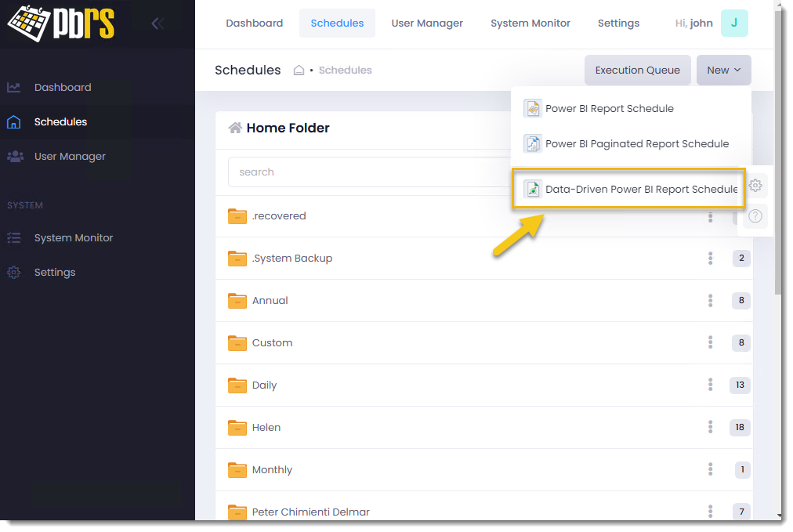Image resolution: width=793 pixels, height=532 pixels.
Task: Open the floating help question icon
Action: [755, 216]
